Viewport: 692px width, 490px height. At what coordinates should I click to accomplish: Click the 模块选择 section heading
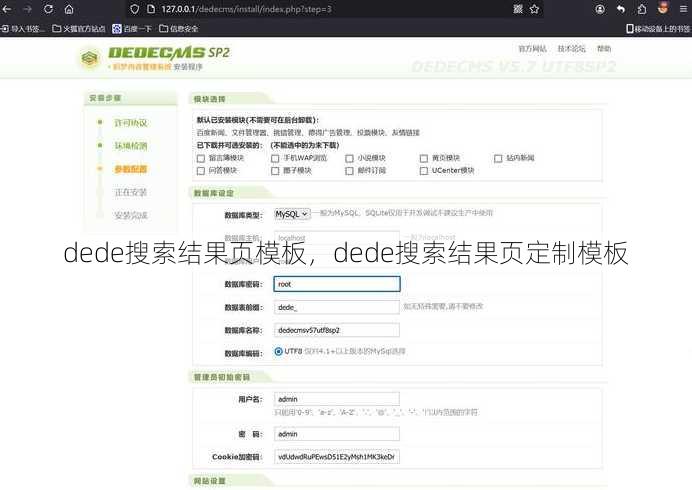pyautogui.click(x=210, y=99)
